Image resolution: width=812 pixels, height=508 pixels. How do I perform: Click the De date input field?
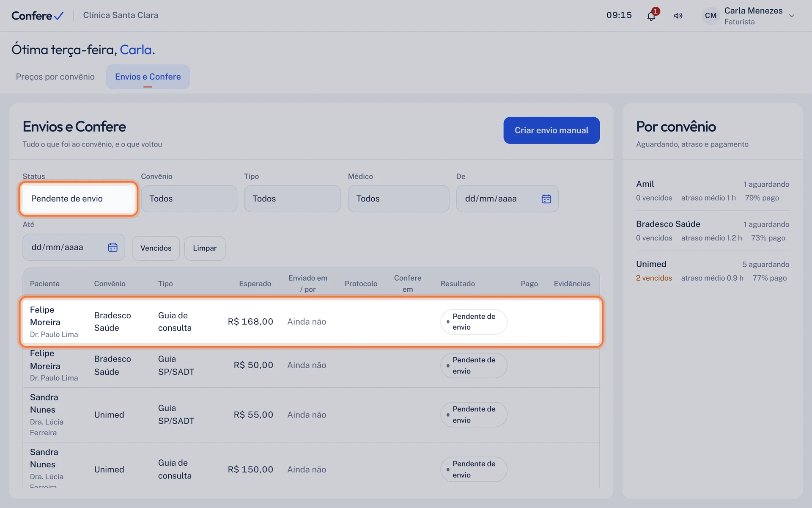pos(507,199)
